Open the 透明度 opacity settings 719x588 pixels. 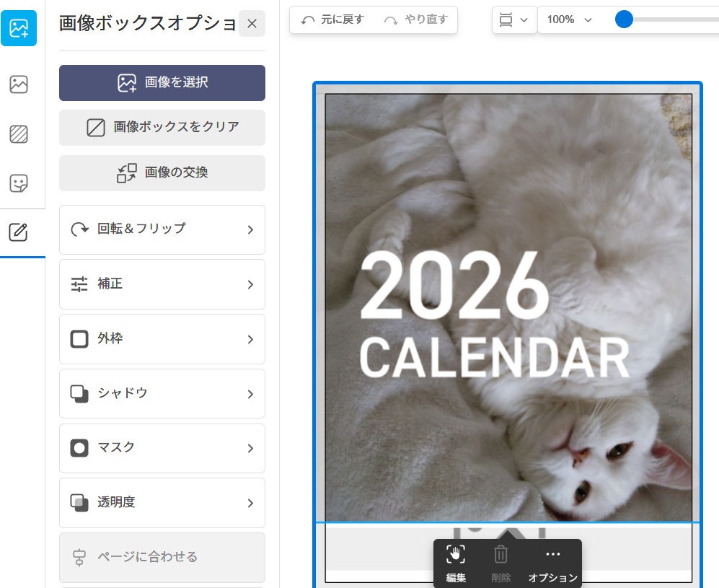point(162,503)
